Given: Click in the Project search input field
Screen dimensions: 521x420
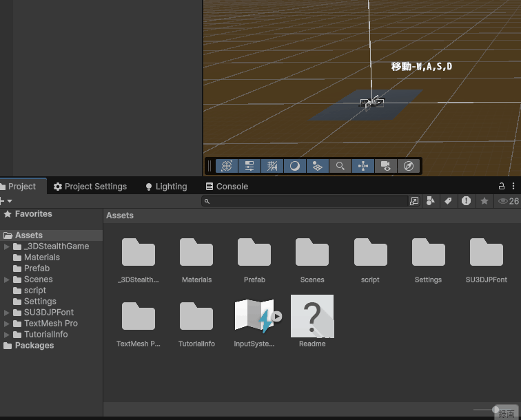Looking at the screenshot, I should (307, 201).
